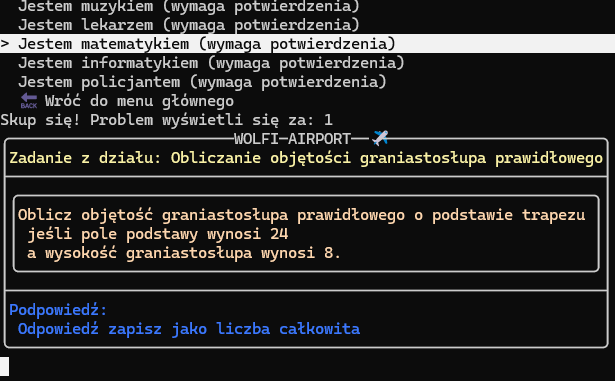Select 'Jestem informatykiem' menu option

click(211, 63)
